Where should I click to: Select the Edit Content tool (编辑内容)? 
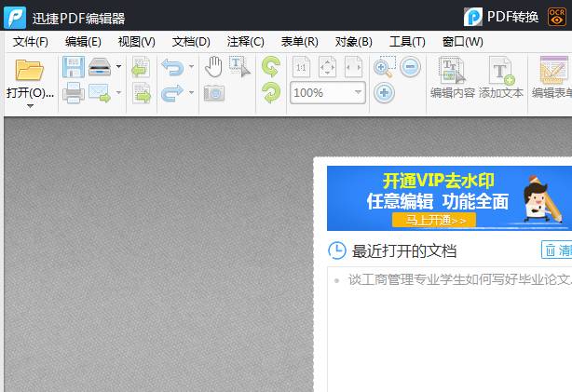452,77
